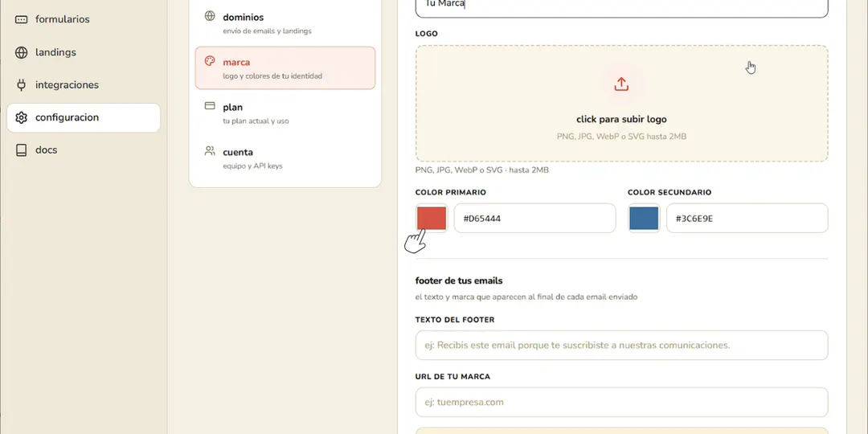Click the landings globe icon
868x434 pixels.
pos(21,52)
